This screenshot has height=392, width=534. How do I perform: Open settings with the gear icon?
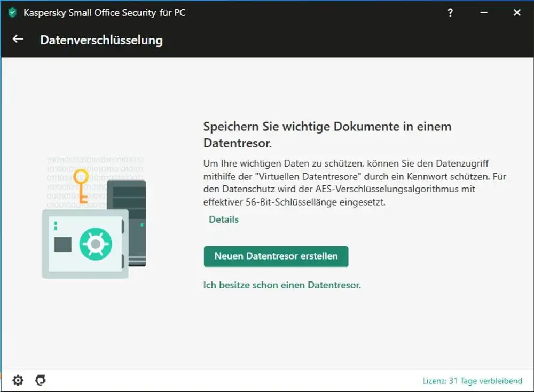pyautogui.click(x=18, y=380)
